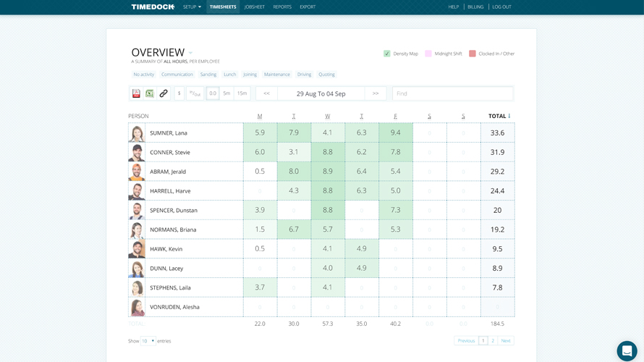Image resolution: width=644 pixels, height=362 pixels.
Task: Go to pagination page 2
Action: [493, 341]
